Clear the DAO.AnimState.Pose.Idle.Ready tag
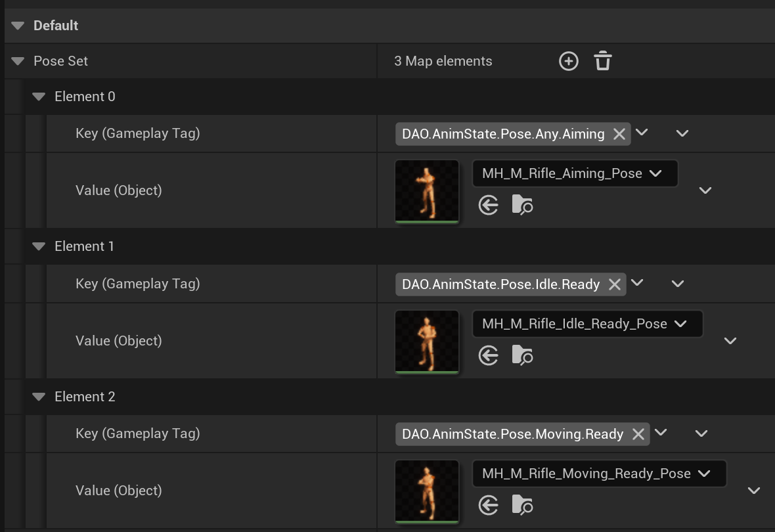The height and width of the screenshot is (532, 775). 614,284
